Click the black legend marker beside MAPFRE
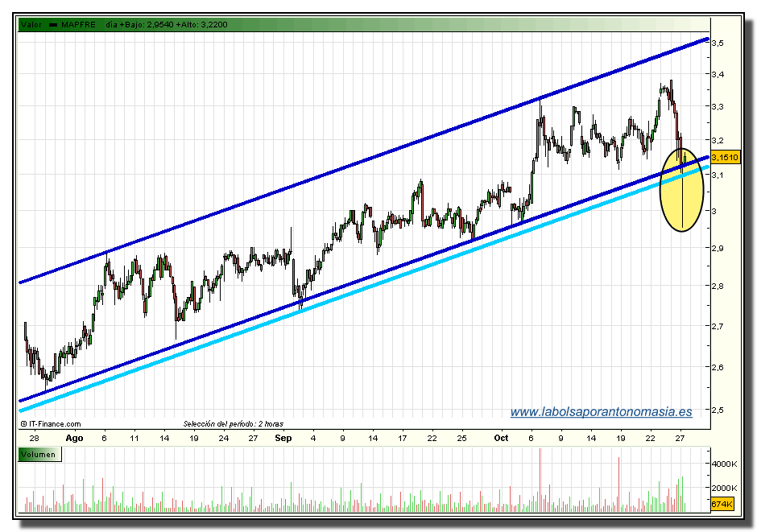 (53, 25)
